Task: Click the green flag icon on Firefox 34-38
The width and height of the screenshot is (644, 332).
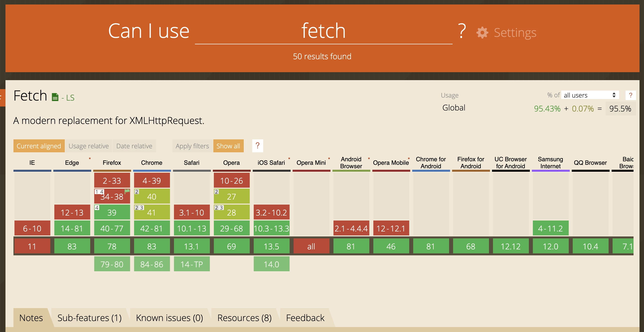Action: tap(127, 191)
